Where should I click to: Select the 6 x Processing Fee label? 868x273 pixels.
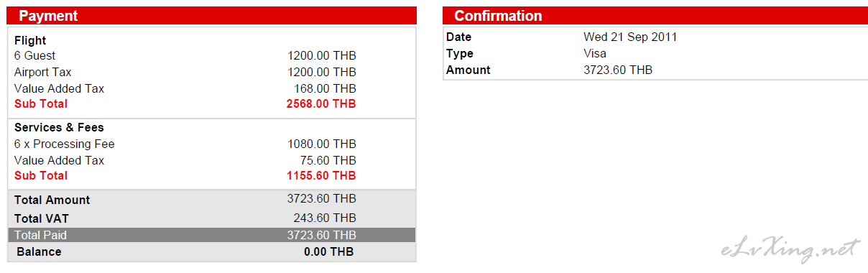(65, 144)
